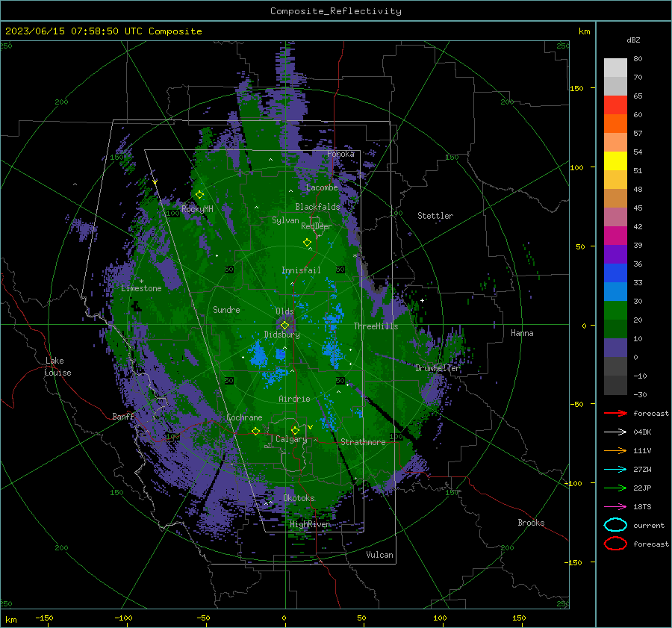Click the Innisfail city label
The width and height of the screenshot is (672, 628).
[301, 270]
